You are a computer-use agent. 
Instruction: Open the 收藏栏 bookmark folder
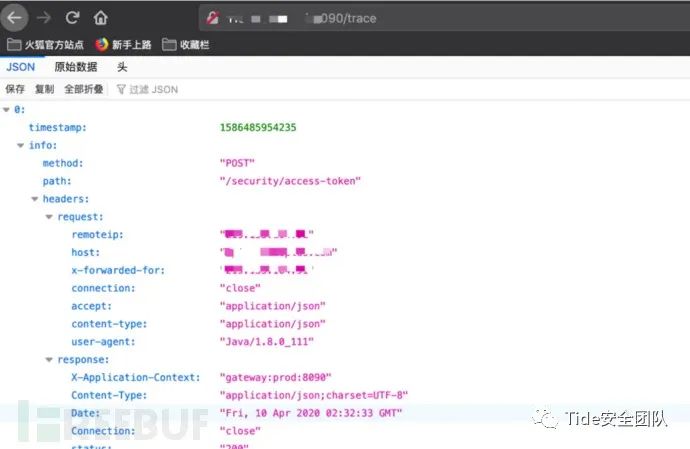coord(185,44)
